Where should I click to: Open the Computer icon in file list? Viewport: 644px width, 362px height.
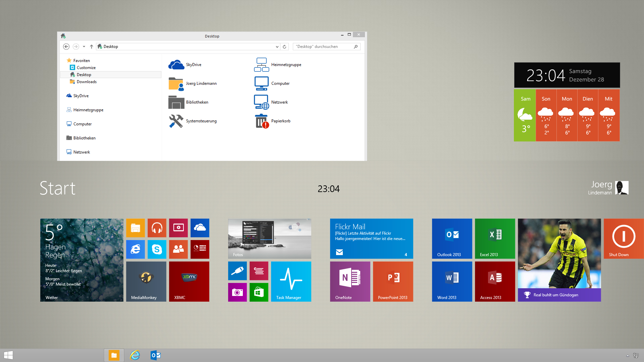(272, 83)
